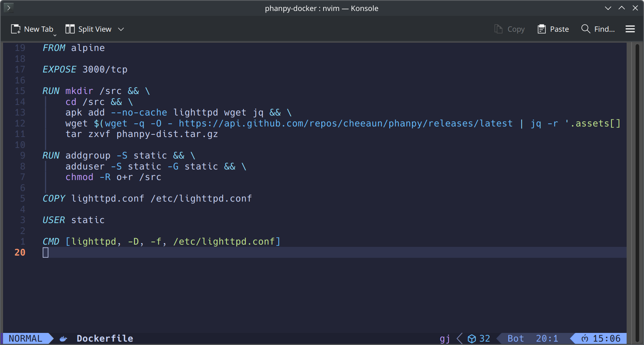This screenshot has width=644, height=345.
Task: Click the EXPOSE keyword
Action: [59, 69]
